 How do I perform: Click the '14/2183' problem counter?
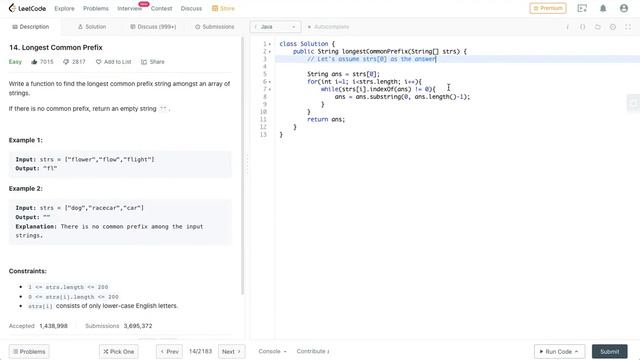(200, 351)
